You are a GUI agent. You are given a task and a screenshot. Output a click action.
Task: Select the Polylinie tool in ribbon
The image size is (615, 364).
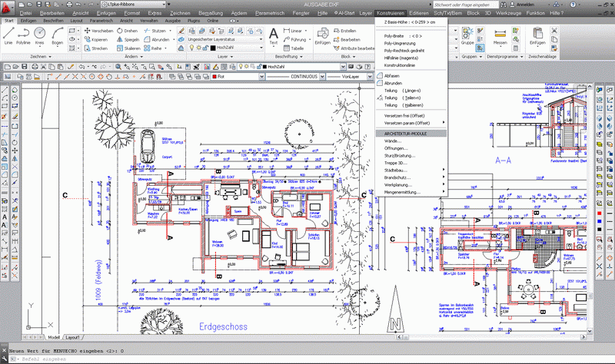pos(23,36)
